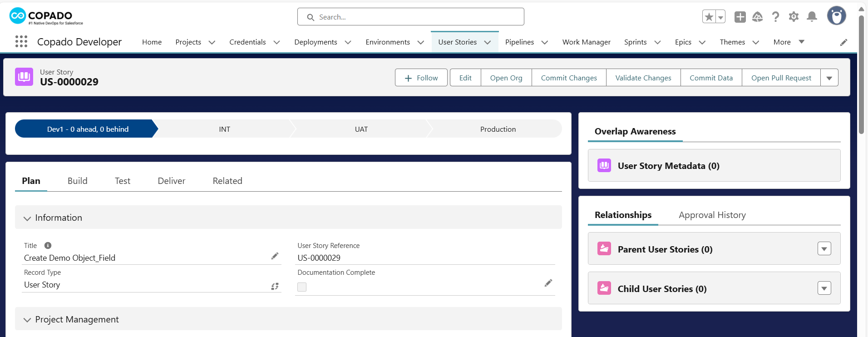868x337 pixels.
Task: Open Global Actions plus icon
Action: pos(740,17)
